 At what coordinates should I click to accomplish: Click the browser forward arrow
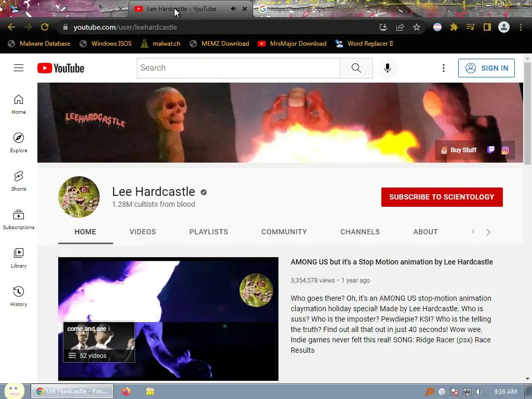pos(28,27)
